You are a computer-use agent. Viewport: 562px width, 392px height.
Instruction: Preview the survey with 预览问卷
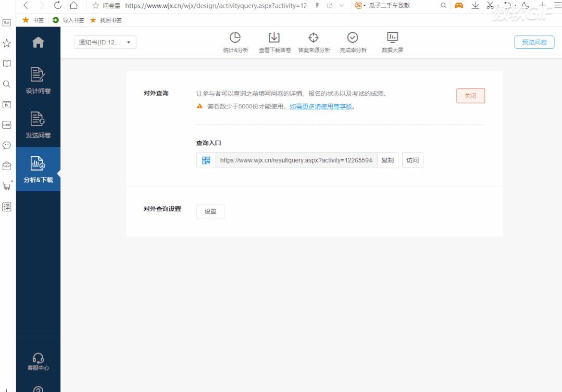click(x=534, y=42)
